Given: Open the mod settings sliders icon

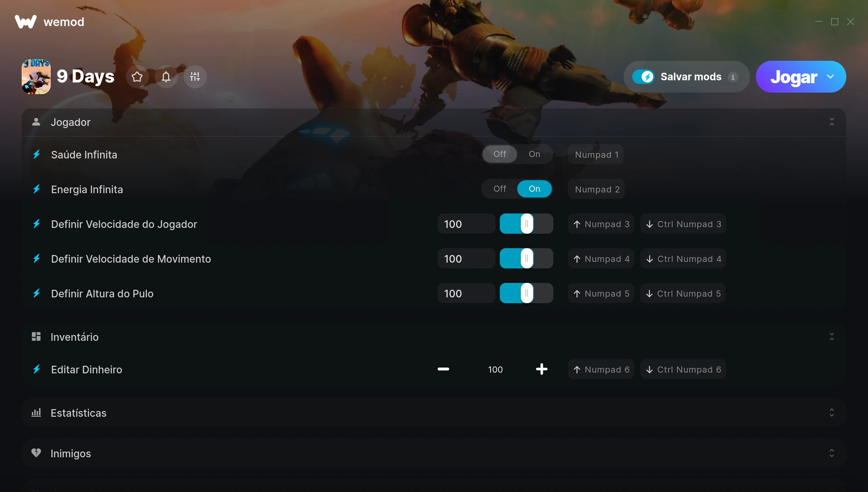Looking at the screenshot, I should point(195,77).
